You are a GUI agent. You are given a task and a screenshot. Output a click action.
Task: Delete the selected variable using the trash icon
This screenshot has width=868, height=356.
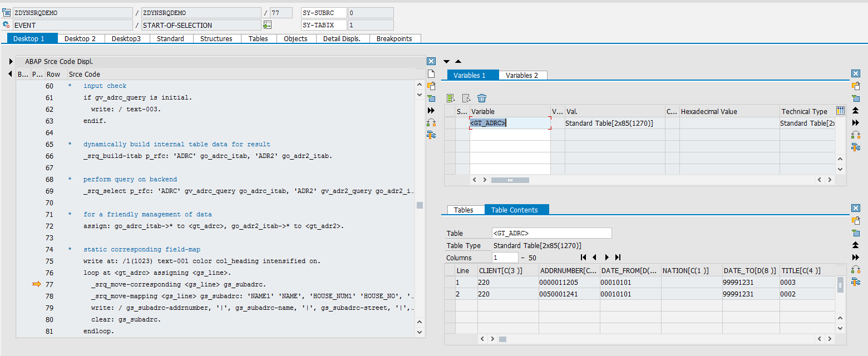pyautogui.click(x=482, y=98)
